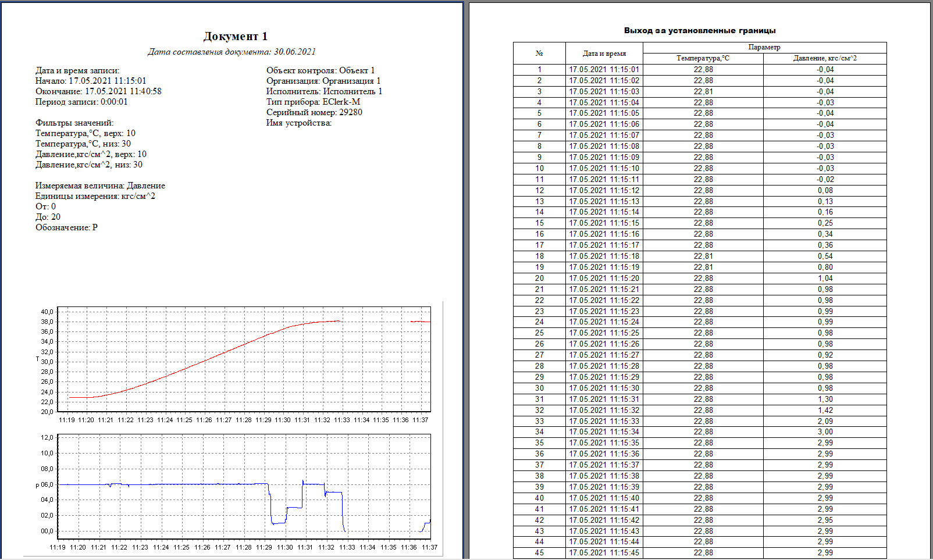Viewport: 933px width, 560px height.
Task: Click the document creation date line
Action: 232,52
